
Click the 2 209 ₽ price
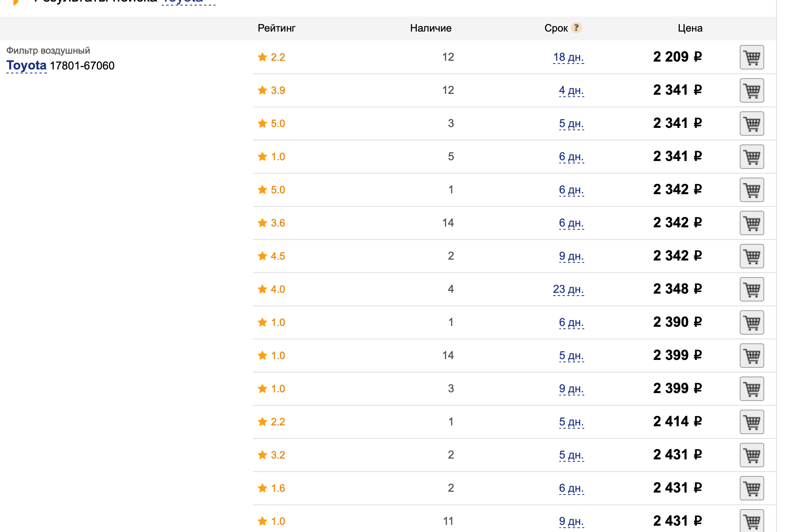[x=677, y=57]
